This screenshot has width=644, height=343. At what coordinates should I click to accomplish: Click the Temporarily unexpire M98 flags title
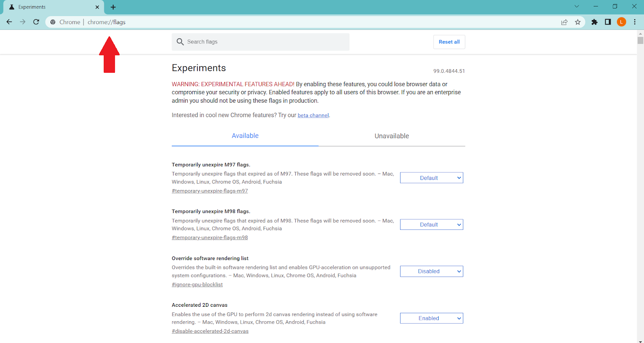click(x=211, y=211)
